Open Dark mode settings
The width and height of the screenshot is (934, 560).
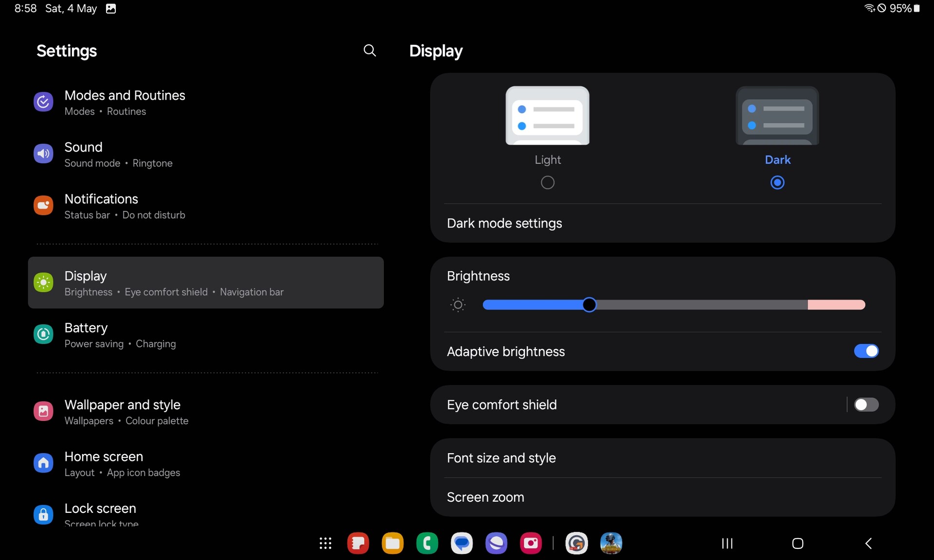(663, 223)
